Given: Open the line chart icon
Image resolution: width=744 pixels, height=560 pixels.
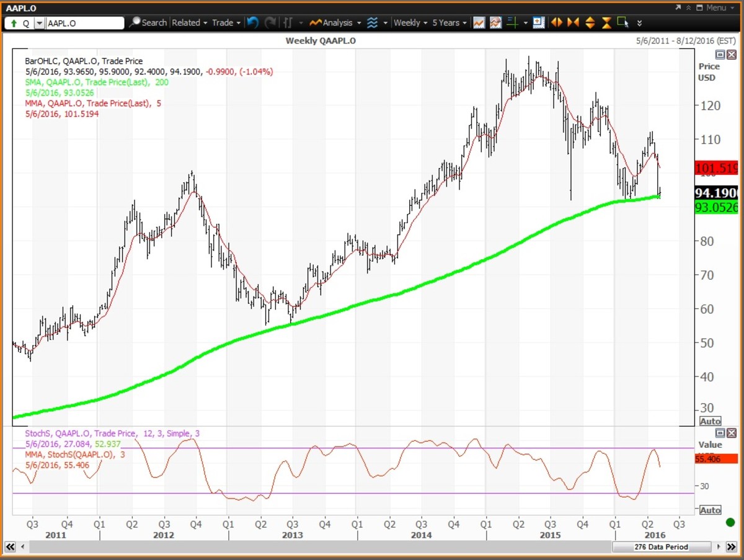Looking at the screenshot, I should [x=479, y=22].
